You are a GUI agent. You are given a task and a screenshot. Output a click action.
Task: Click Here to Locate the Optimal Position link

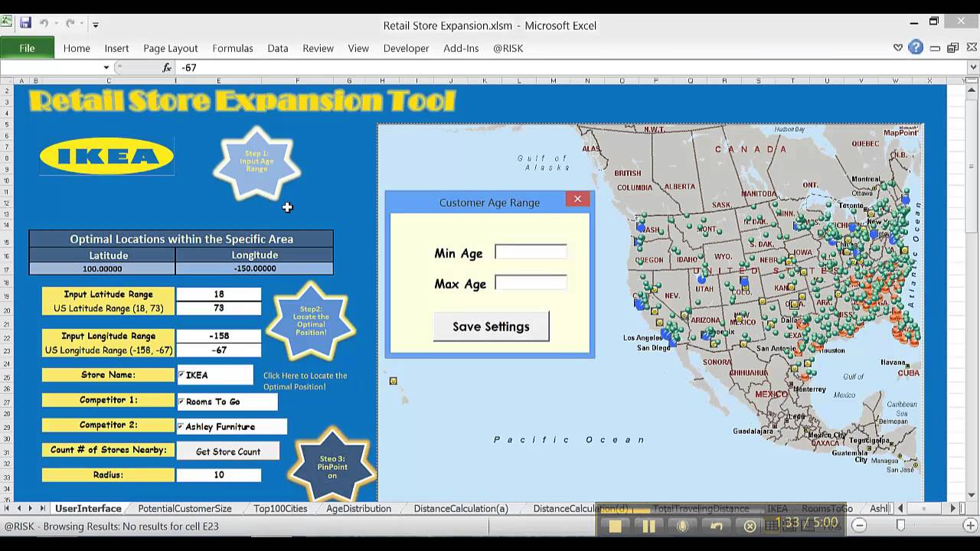coord(305,381)
